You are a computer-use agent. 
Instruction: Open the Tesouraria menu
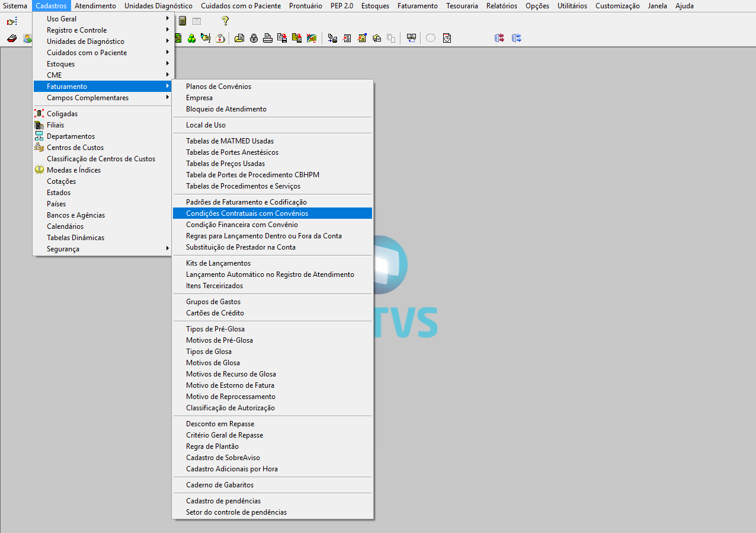462,6
